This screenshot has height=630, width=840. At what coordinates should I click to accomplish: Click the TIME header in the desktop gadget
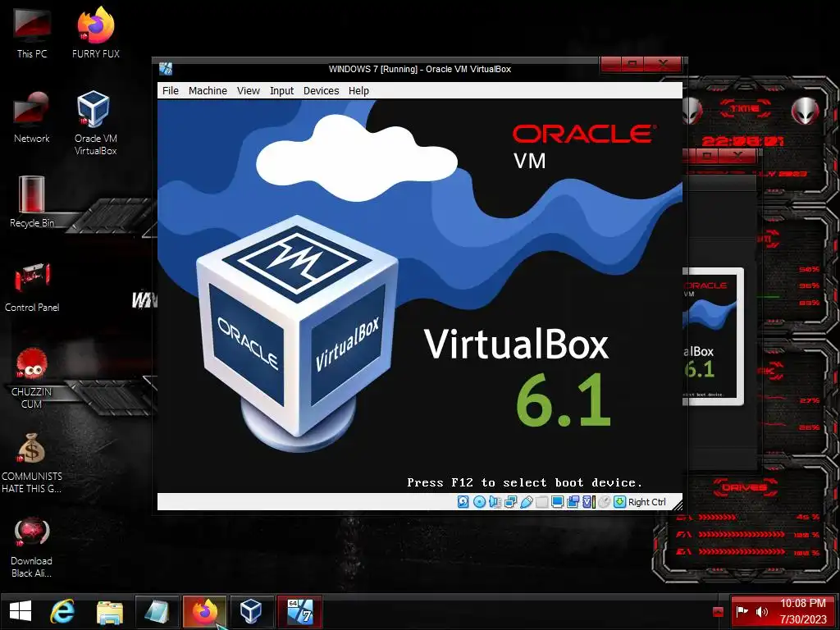point(745,109)
